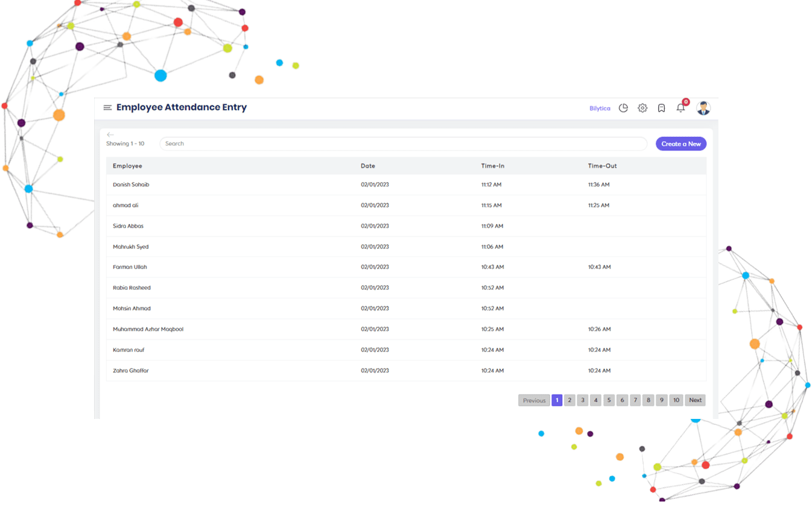Open the pie chart dashboard icon
This screenshot has height=516, width=812.
624,108
